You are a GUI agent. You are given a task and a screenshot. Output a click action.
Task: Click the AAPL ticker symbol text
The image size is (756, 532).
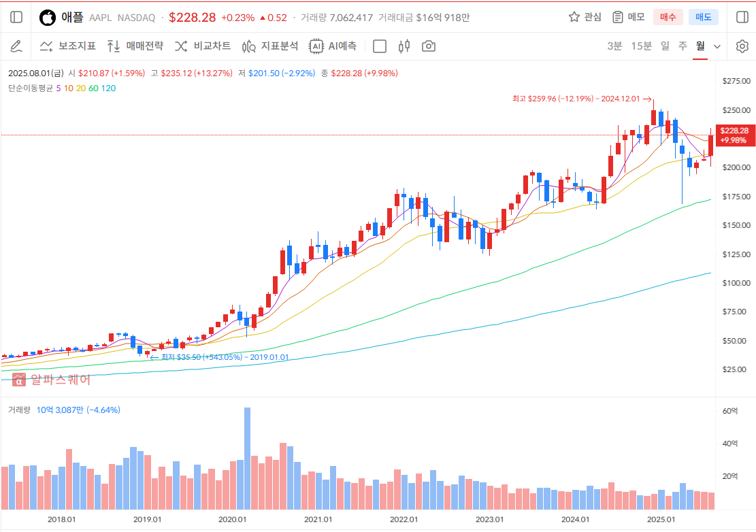pyautogui.click(x=100, y=18)
